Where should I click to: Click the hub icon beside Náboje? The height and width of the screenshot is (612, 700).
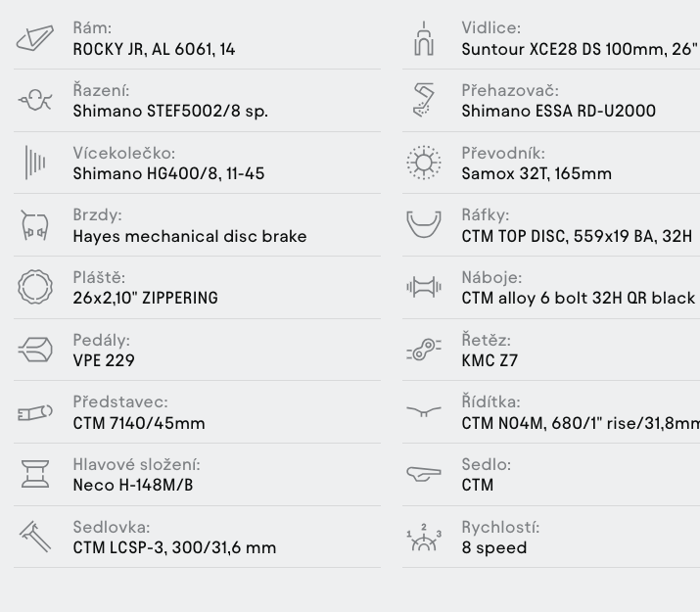[x=424, y=287]
